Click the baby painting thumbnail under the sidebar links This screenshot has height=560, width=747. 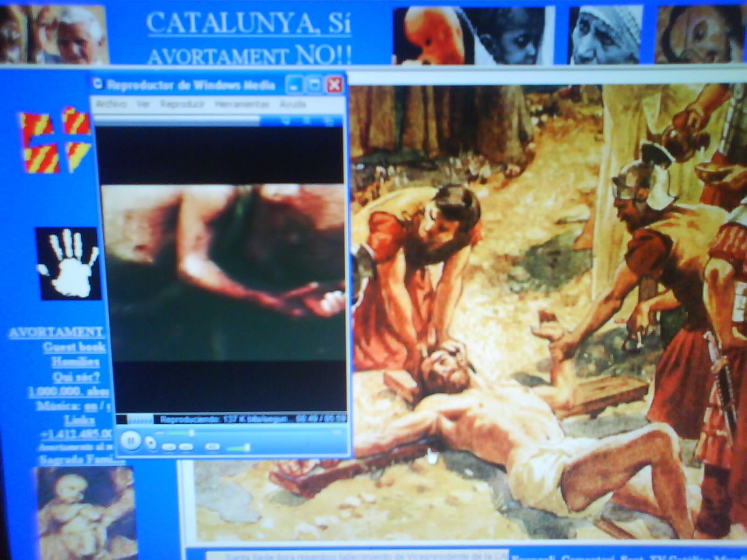click(x=86, y=512)
